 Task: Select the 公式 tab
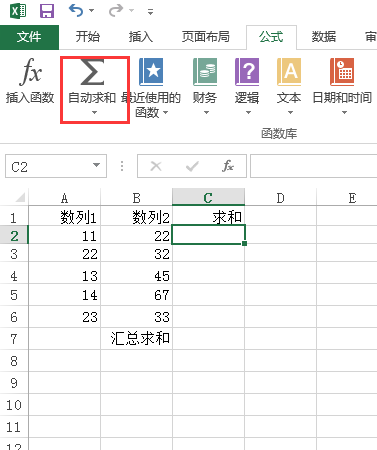coord(271,37)
